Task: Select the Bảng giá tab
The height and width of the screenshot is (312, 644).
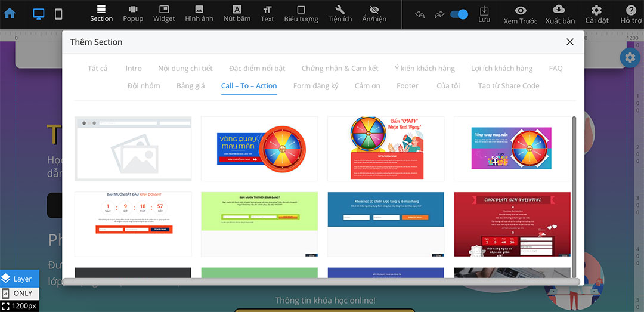Action: tap(190, 86)
